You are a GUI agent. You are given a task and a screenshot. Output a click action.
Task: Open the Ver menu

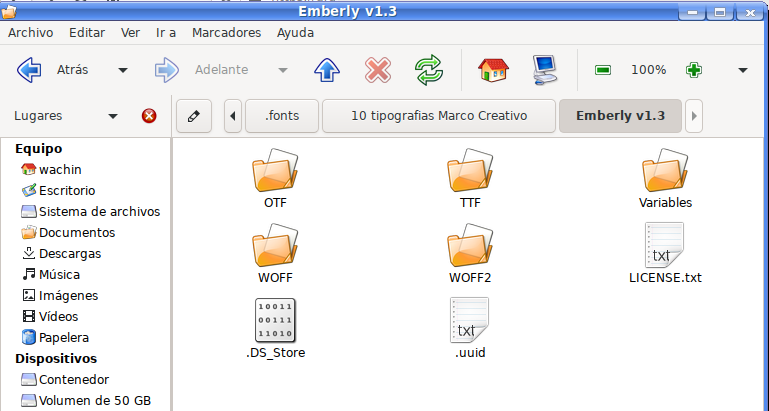pos(130,33)
